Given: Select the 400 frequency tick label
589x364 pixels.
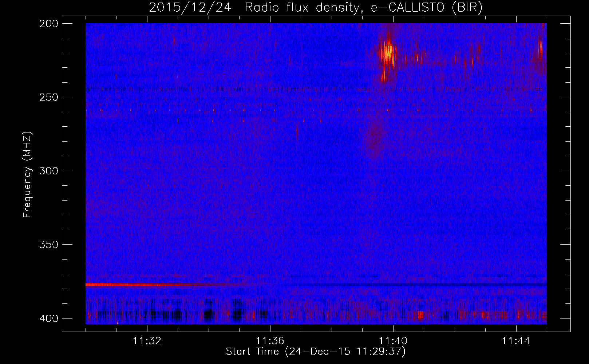Looking at the screenshot, I should (48, 318).
